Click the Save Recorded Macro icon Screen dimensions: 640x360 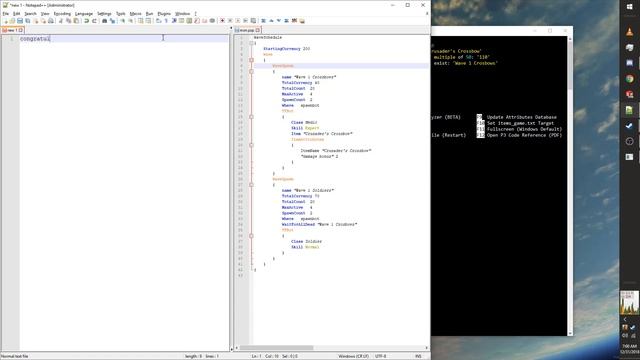[x=253, y=20]
